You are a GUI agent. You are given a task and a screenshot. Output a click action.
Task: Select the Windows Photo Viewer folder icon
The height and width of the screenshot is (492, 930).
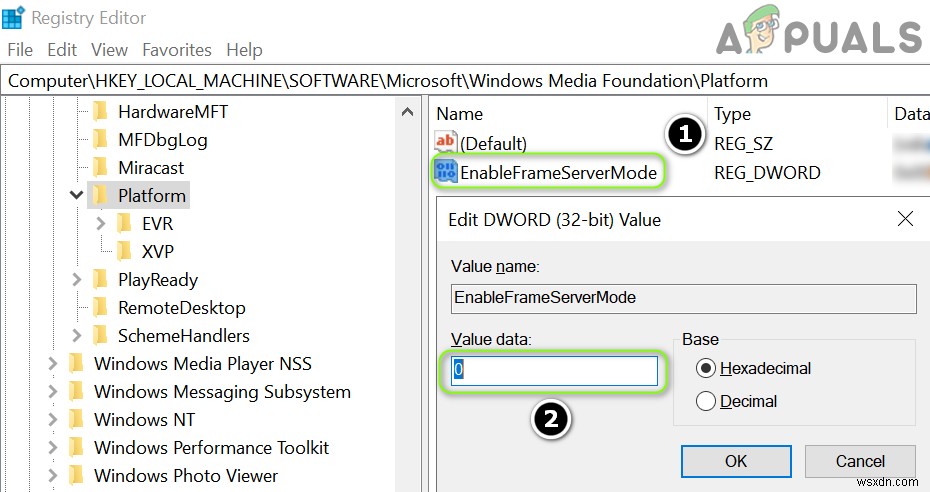(76, 475)
